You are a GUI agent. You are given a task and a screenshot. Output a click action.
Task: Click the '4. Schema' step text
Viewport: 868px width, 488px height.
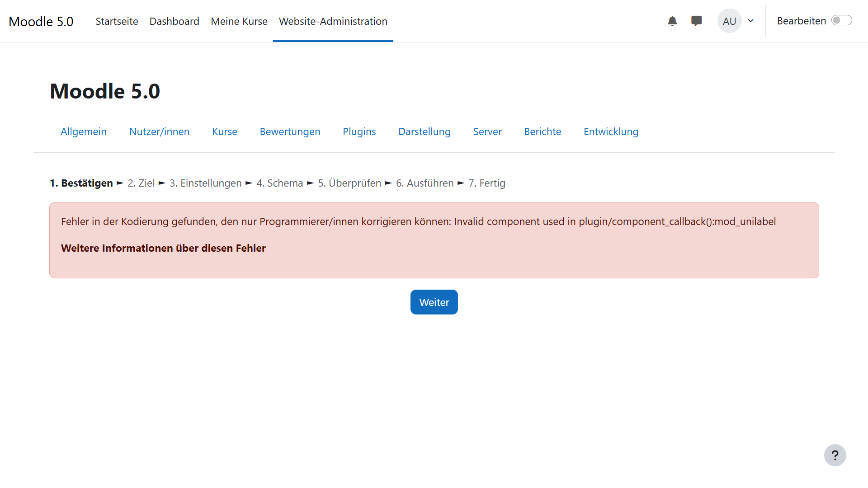(x=279, y=183)
